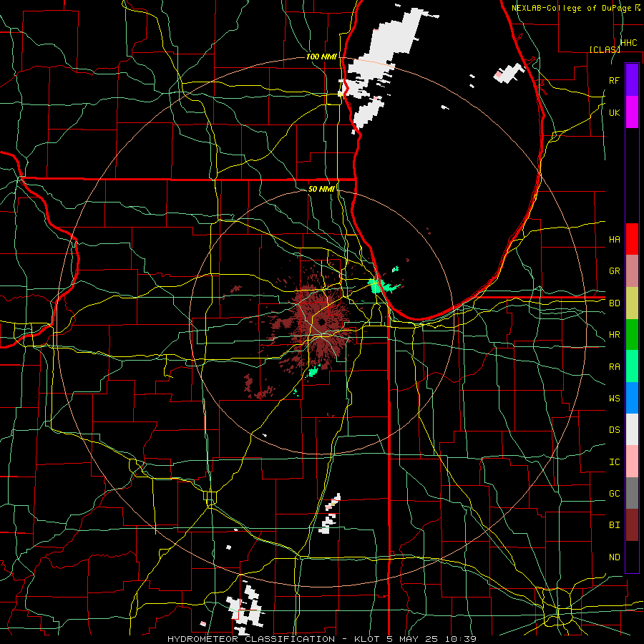644x644 pixels.
Task: Click the ND black legend swatch
Action: 632,557
